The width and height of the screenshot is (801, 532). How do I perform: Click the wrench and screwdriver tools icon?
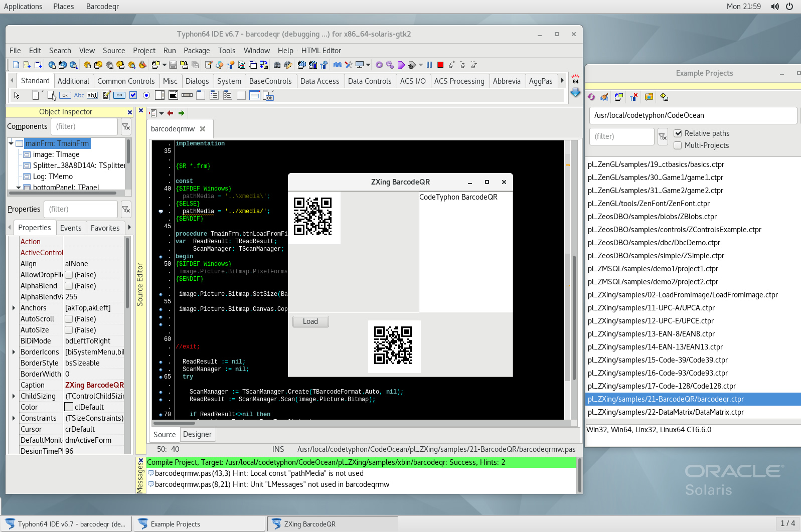point(349,65)
